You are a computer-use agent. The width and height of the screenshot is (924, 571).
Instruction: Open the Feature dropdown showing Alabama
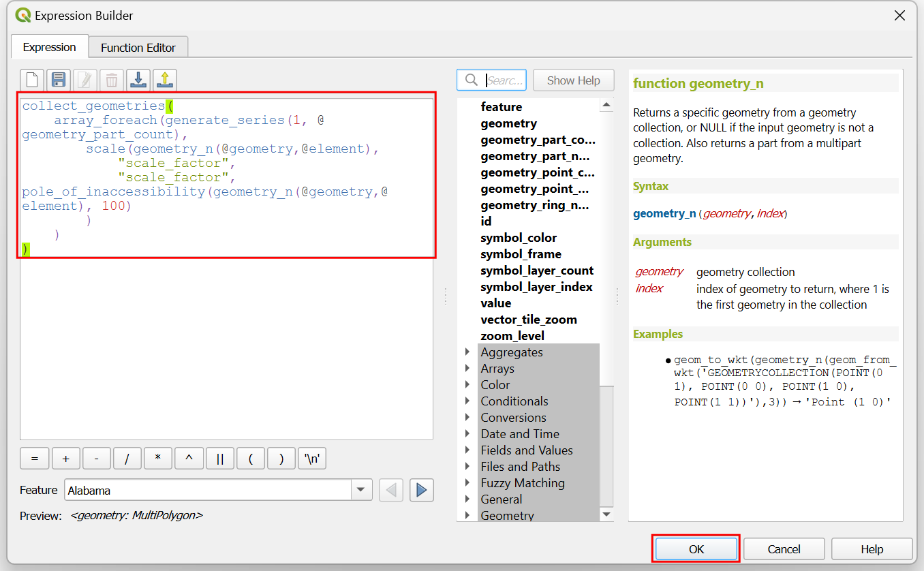[x=361, y=490]
